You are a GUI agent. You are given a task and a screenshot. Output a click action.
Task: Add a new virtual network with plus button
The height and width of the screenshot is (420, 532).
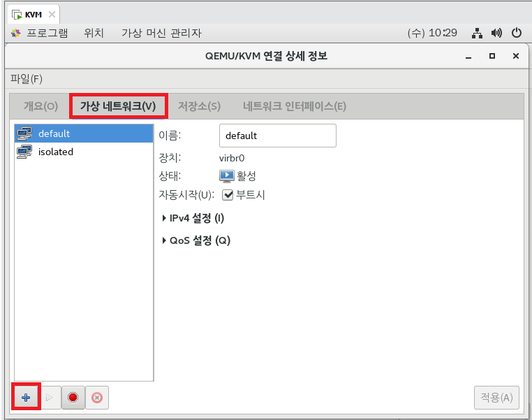(26, 397)
